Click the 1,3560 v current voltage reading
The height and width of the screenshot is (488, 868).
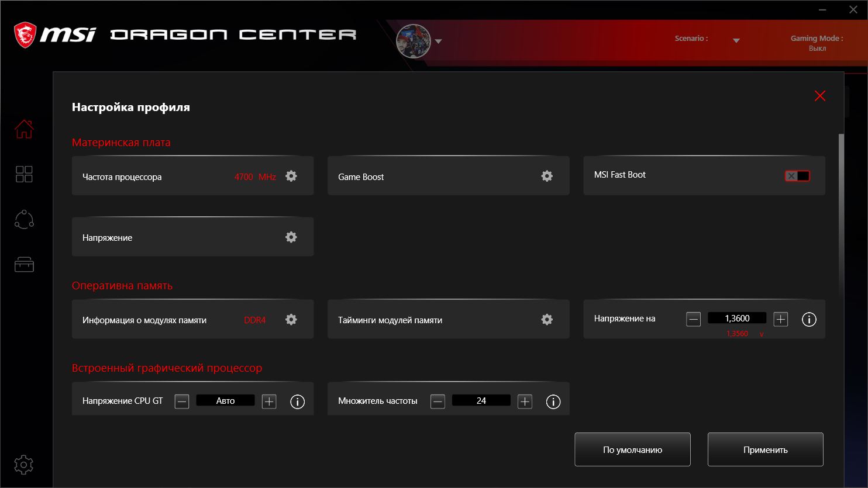point(745,334)
